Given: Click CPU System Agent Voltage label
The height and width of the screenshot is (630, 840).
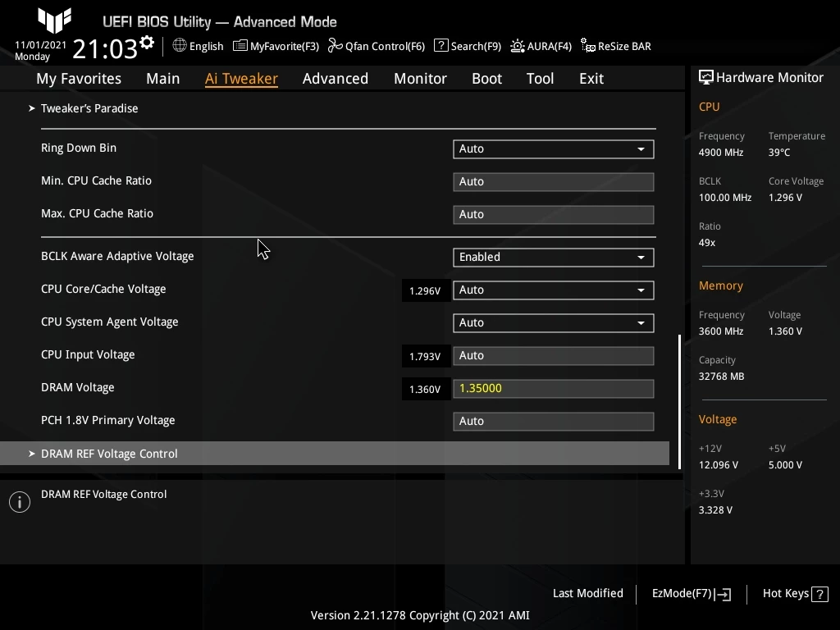Looking at the screenshot, I should [110, 322].
